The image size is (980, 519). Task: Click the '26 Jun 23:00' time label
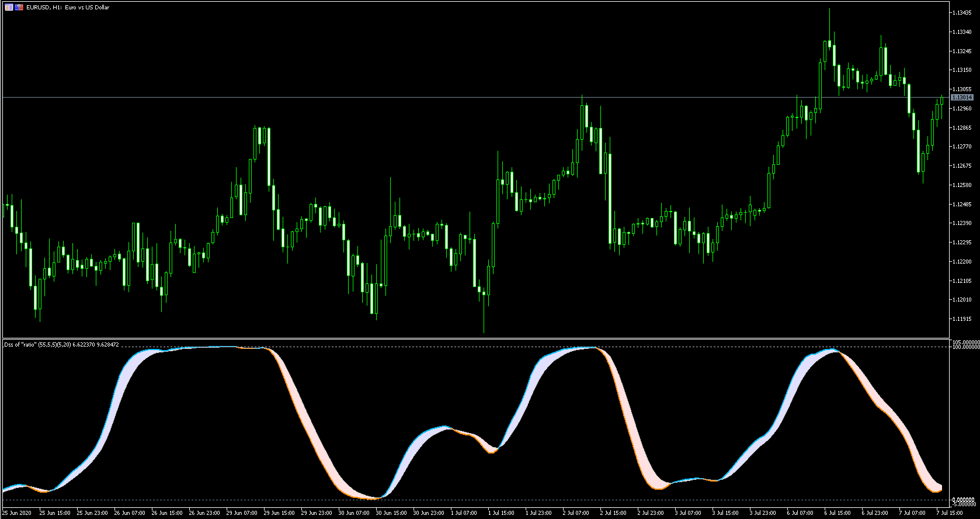pos(204,513)
